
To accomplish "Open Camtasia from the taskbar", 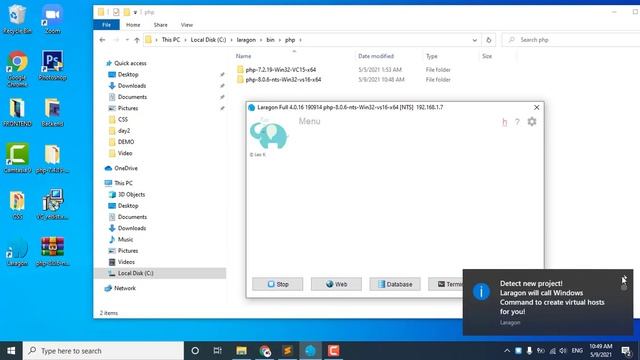I will coord(333,351).
